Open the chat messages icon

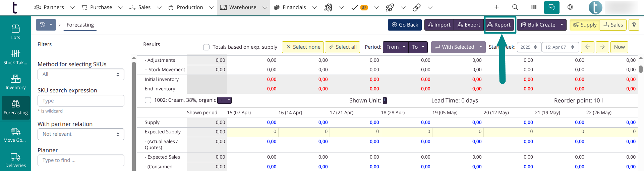[551, 7]
